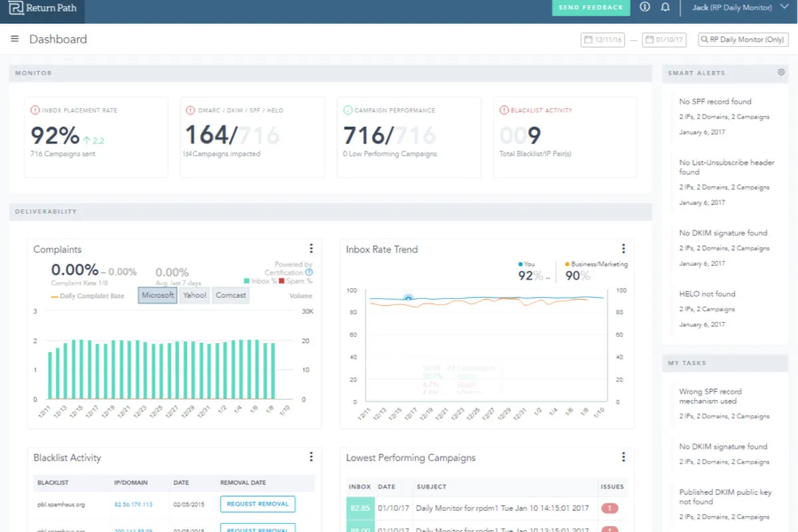
Task: Select the Yahoo! complaints filter
Action: [194, 295]
